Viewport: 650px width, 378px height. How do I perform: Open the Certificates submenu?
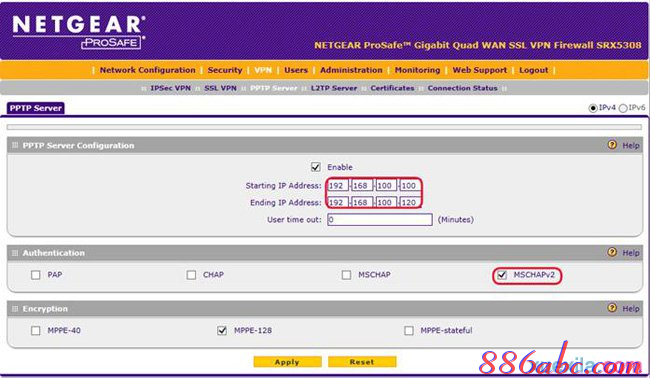(x=392, y=88)
